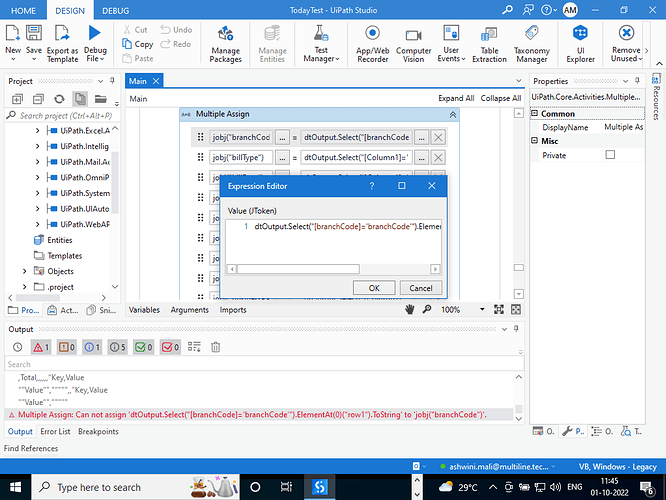666x500 pixels.
Task: Toggle timestamps clock icon in Output
Action: point(17,347)
